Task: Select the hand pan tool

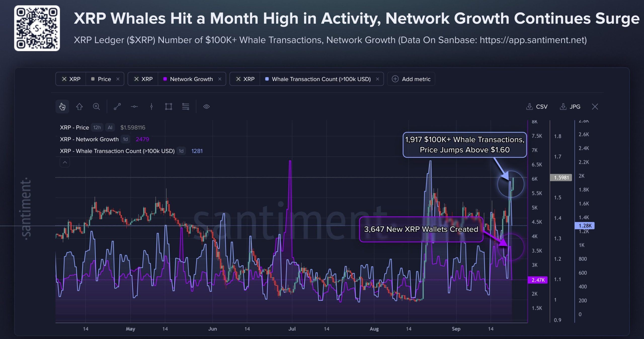Action: coord(62,107)
